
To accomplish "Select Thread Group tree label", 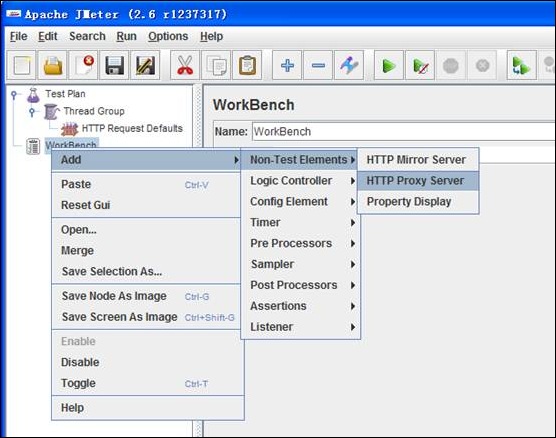I will tap(94, 111).
